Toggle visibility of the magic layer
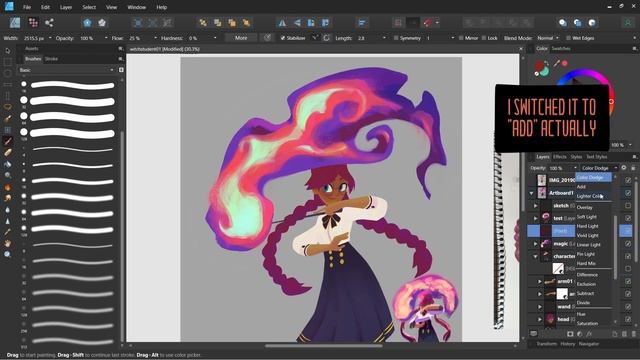This screenshot has height=360, width=640. (628, 244)
